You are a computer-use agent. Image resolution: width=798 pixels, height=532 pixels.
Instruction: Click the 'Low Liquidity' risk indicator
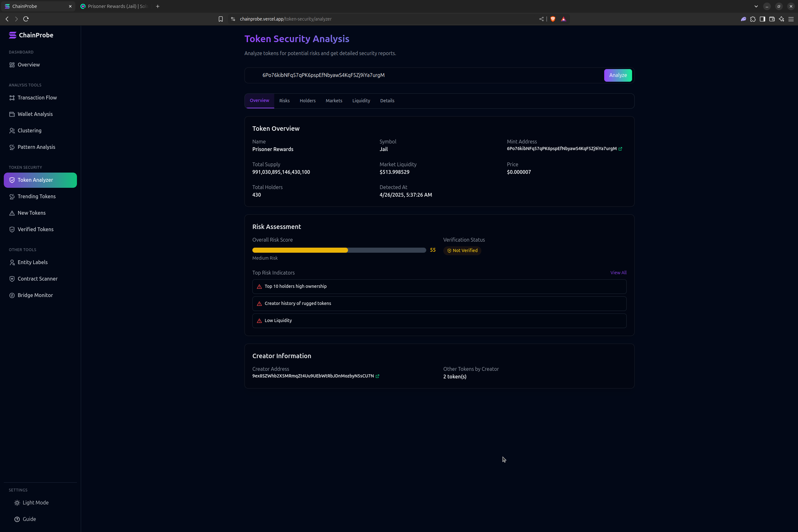(439, 321)
